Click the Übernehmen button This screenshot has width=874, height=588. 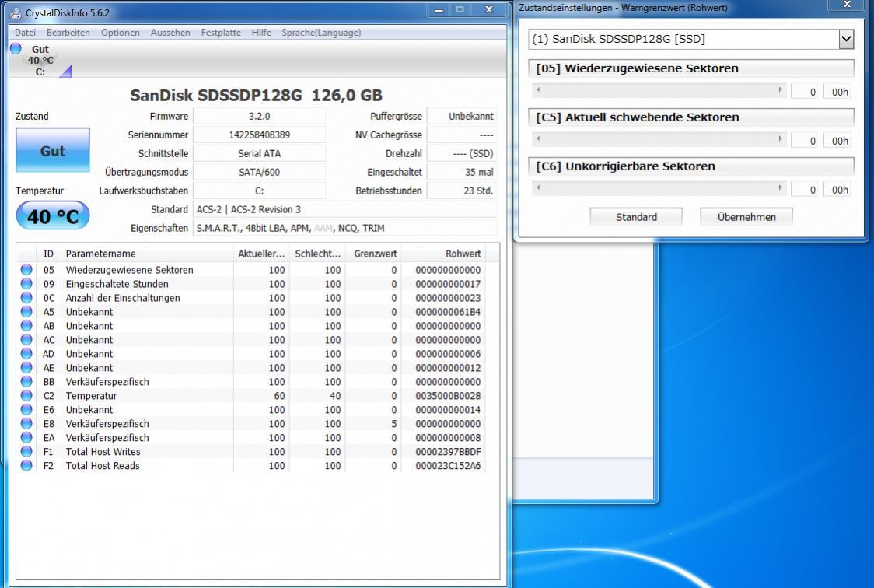746,217
